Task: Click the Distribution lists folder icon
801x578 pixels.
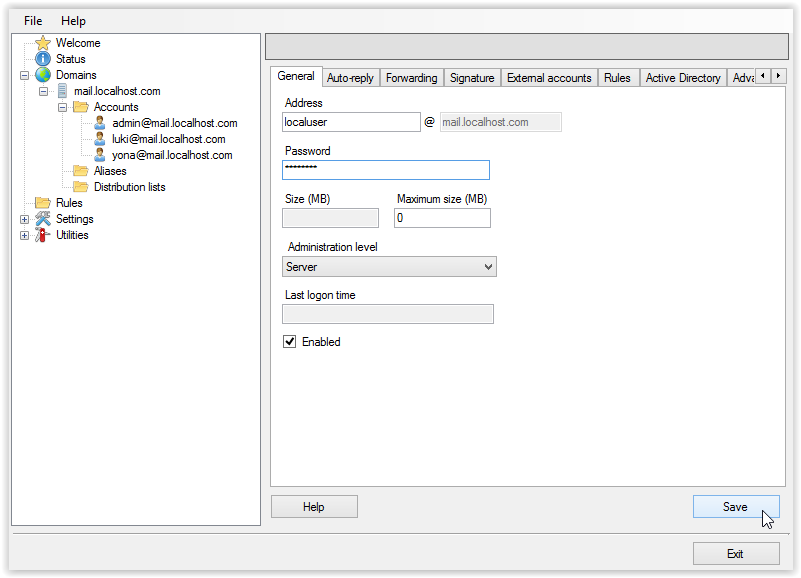Action: tap(81, 187)
